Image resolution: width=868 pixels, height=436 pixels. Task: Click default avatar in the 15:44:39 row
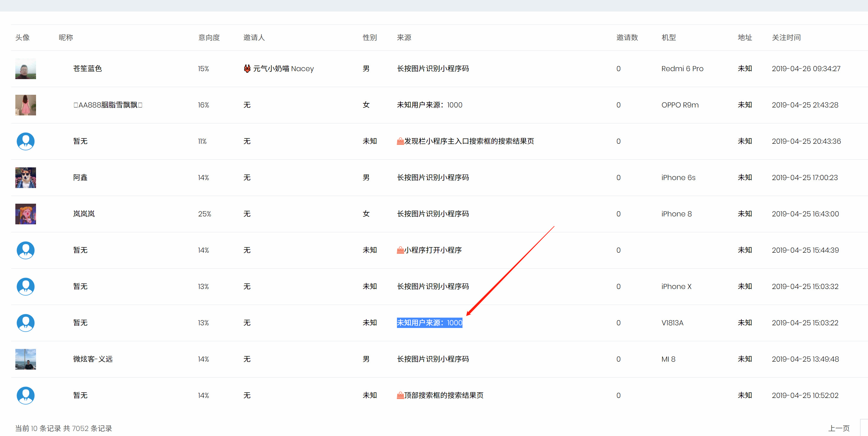(x=26, y=250)
